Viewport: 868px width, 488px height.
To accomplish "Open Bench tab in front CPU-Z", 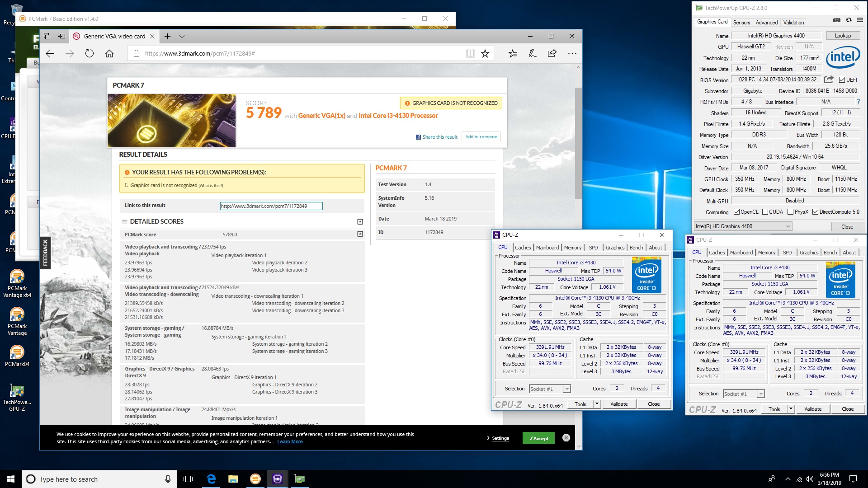I will [x=636, y=248].
